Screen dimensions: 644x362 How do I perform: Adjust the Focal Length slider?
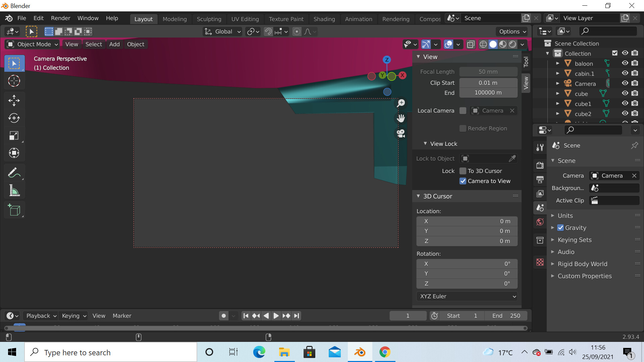coord(488,71)
